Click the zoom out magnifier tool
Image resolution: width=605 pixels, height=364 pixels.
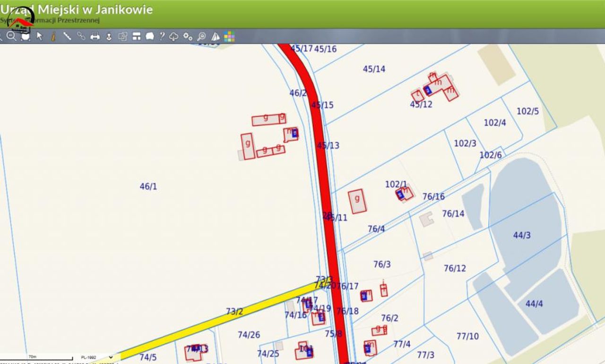tap(11, 36)
